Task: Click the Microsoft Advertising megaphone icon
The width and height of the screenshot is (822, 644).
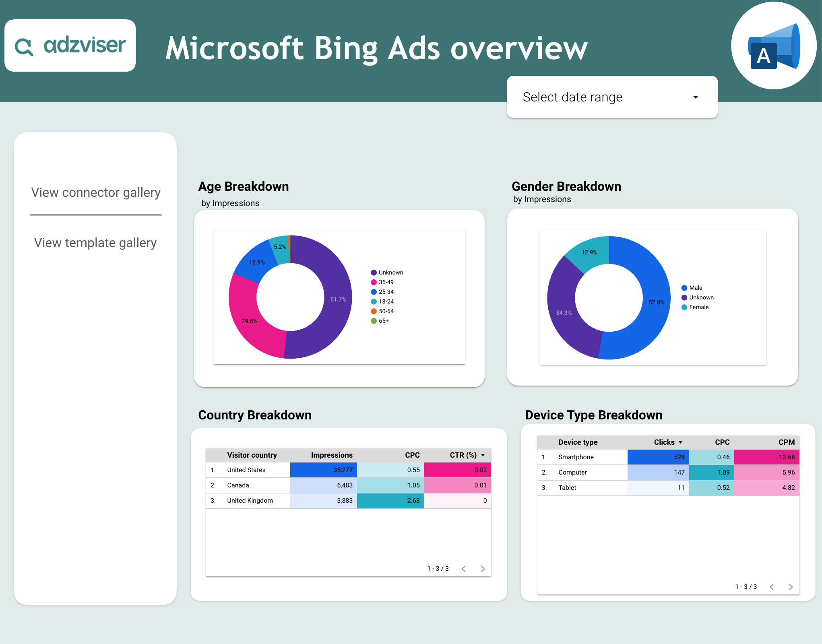Action: pos(774,46)
